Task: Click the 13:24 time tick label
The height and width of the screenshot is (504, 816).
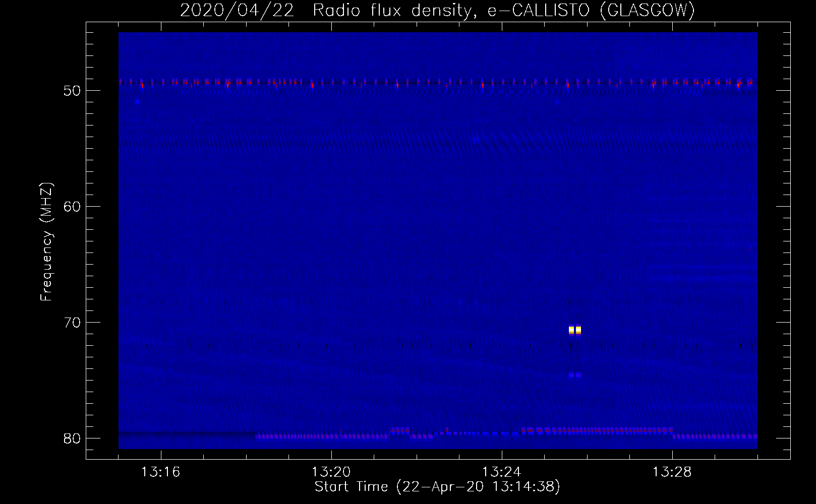Action: [x=501, y=472]
